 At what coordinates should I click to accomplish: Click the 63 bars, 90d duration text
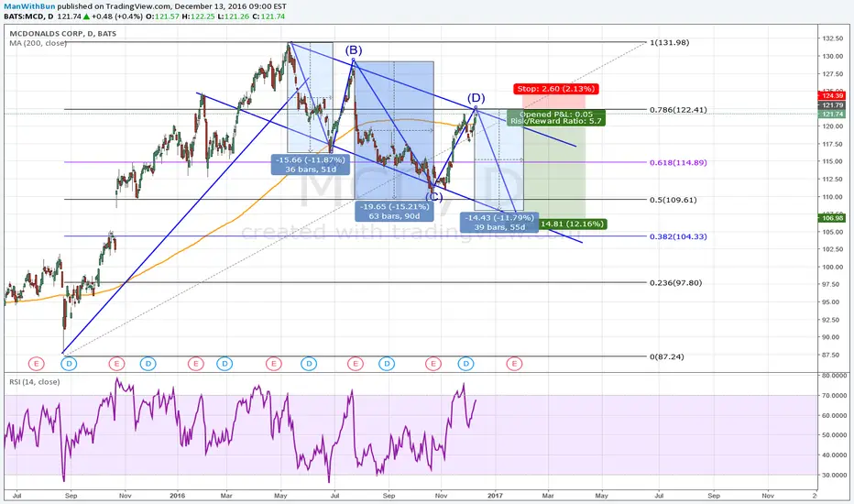click(x=394, y=215)
